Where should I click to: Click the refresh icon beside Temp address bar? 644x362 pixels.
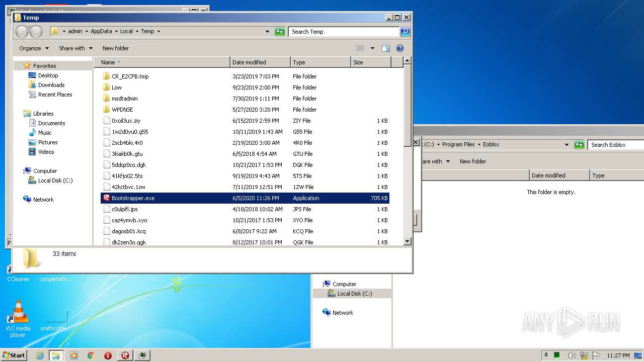(x=280, y=32)
